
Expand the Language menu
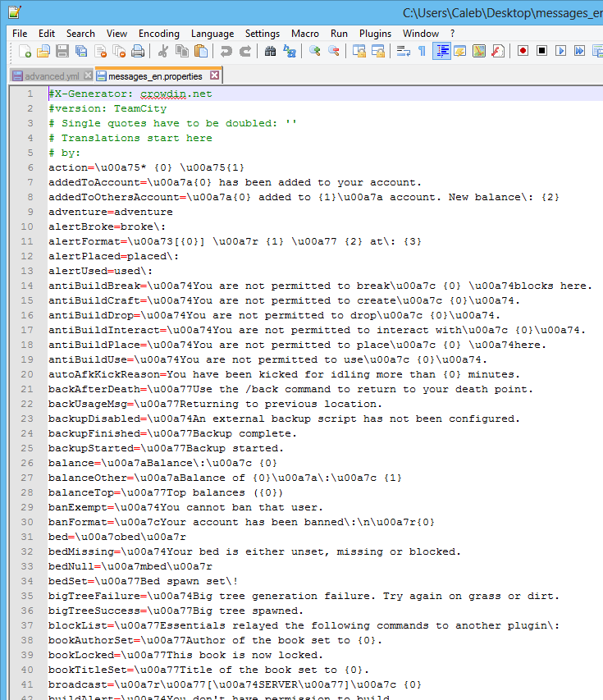tap(212, 34)
